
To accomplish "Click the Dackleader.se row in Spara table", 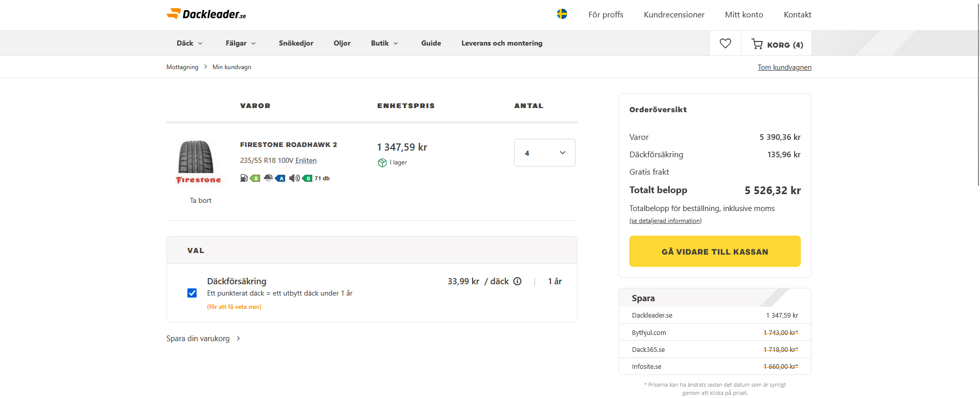I will [x=715, y=316].
